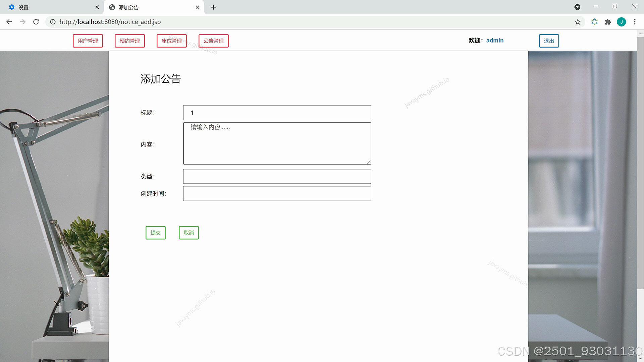Click the 添加公告 page heading
The height and width of the screenshot is (362, 644).
[161, 79]
